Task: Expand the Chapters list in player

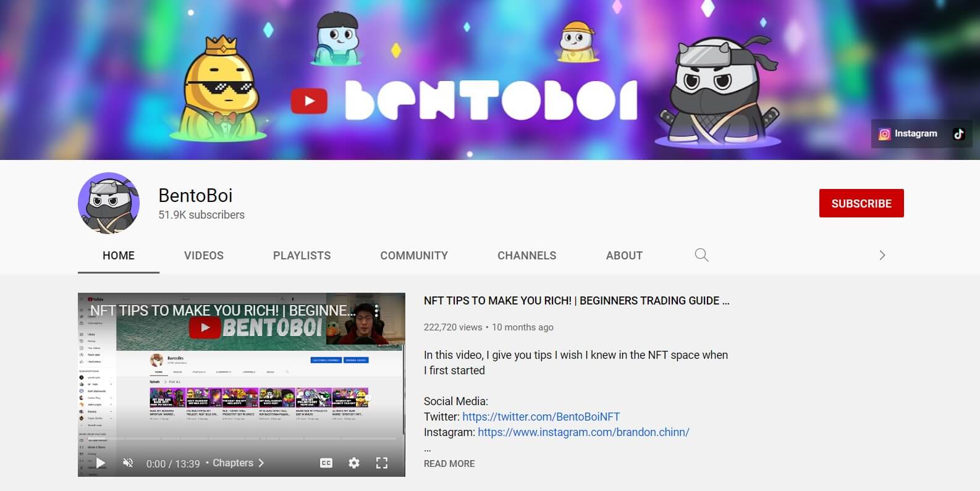Action: (239, 463)
